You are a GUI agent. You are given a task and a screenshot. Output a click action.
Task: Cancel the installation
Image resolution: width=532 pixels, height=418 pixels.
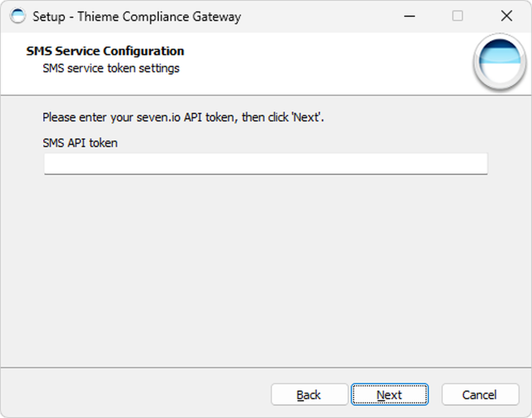(480, 395)
